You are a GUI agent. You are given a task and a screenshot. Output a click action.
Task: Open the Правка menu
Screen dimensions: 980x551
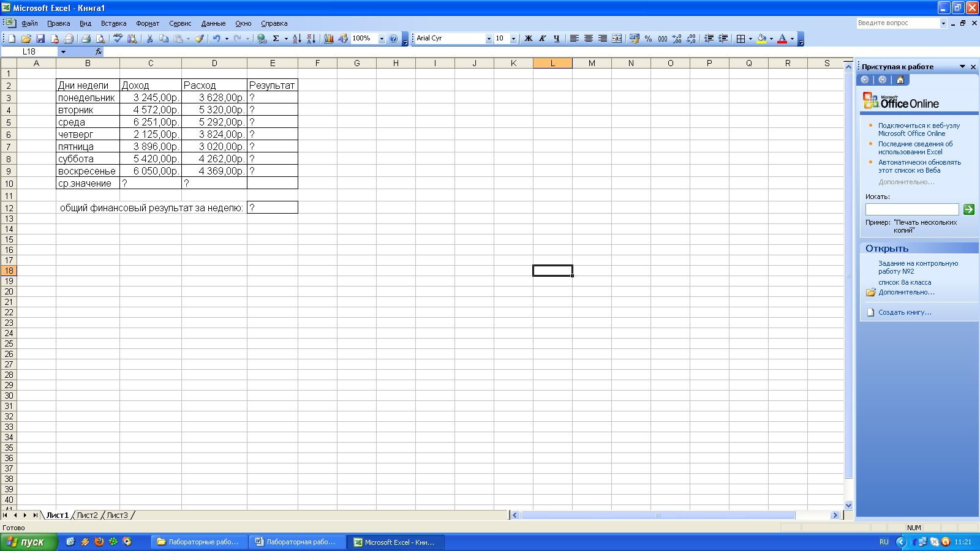pyautogui.click(x=59, y=23)
